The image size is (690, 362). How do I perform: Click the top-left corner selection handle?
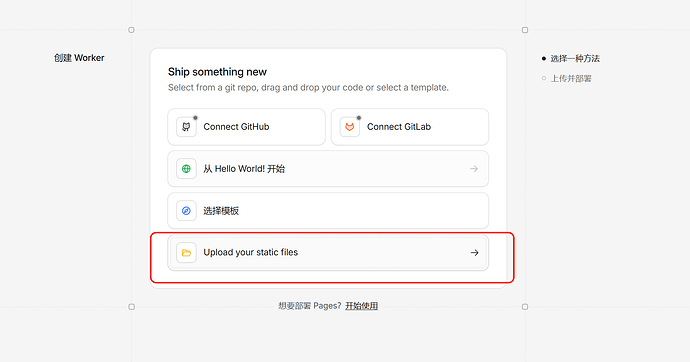point(131,30)
